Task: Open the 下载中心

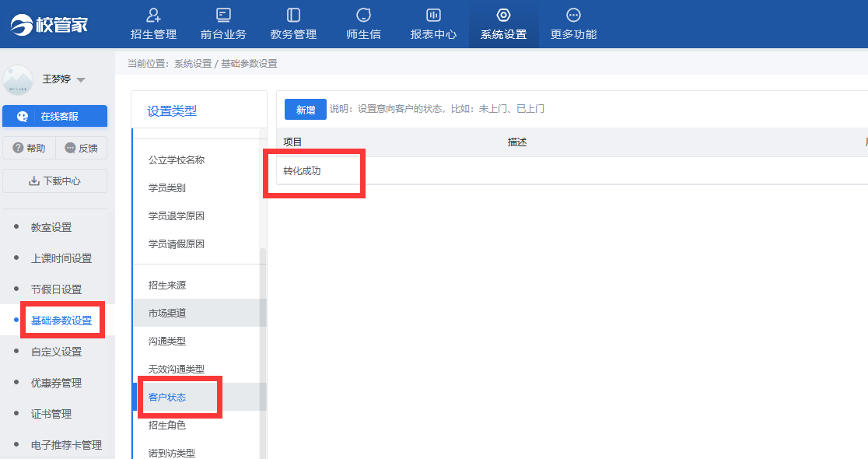Action: (54, 181)
